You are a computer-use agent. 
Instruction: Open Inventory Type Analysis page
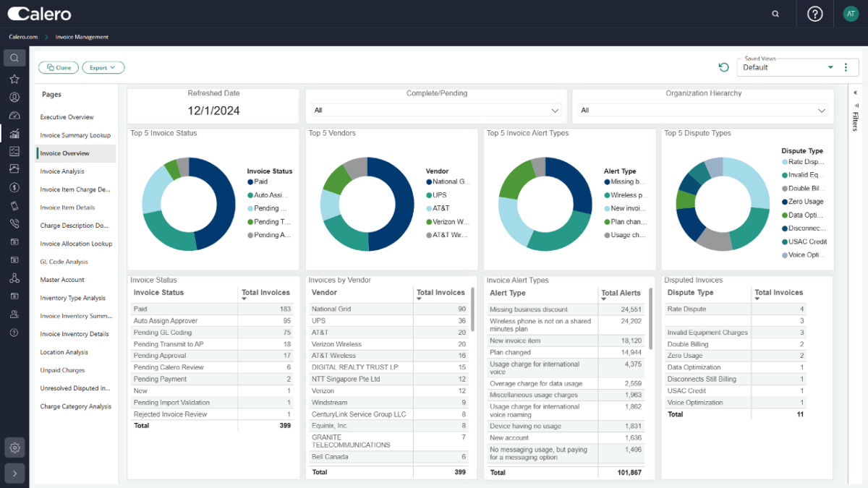(x=73, y=298)
